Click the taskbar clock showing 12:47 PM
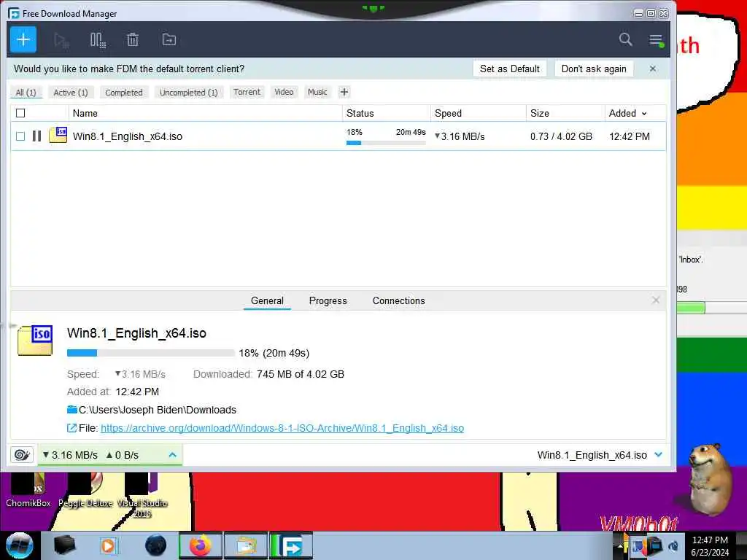This screenshot has width=747, height=560. coord(710,545)
